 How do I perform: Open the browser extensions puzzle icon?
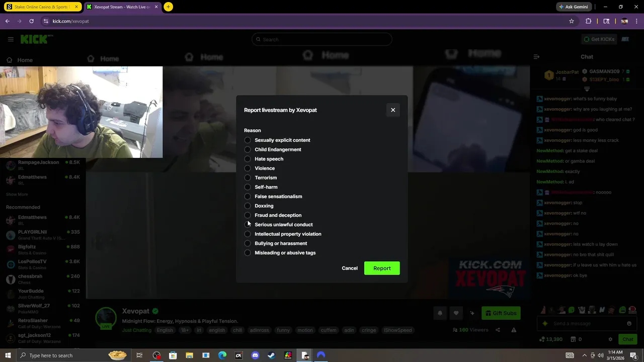coord(589,21)
